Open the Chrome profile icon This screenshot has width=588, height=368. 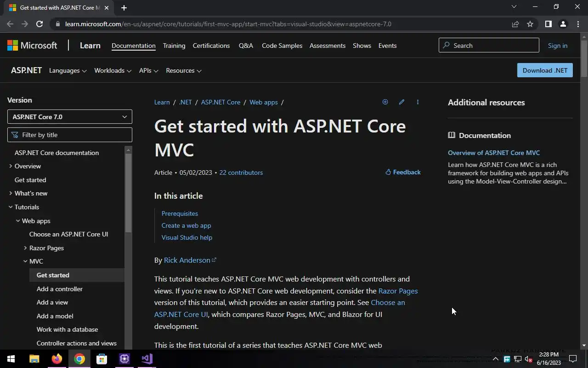(563, 24)
